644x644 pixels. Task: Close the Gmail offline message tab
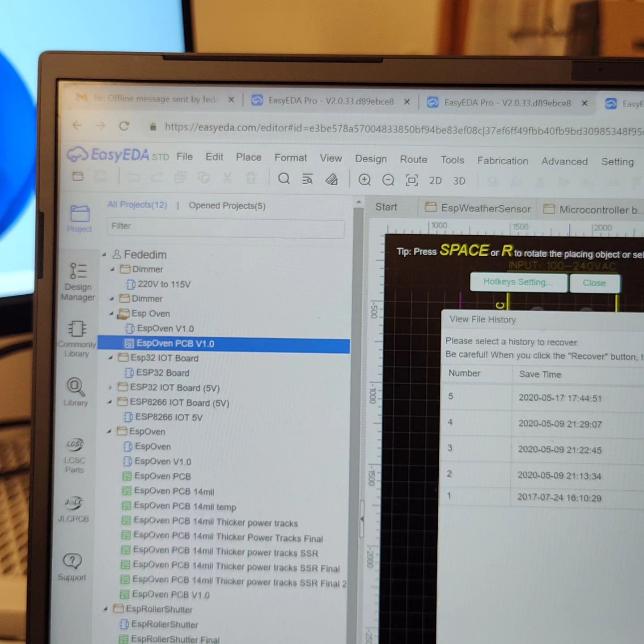231,100
